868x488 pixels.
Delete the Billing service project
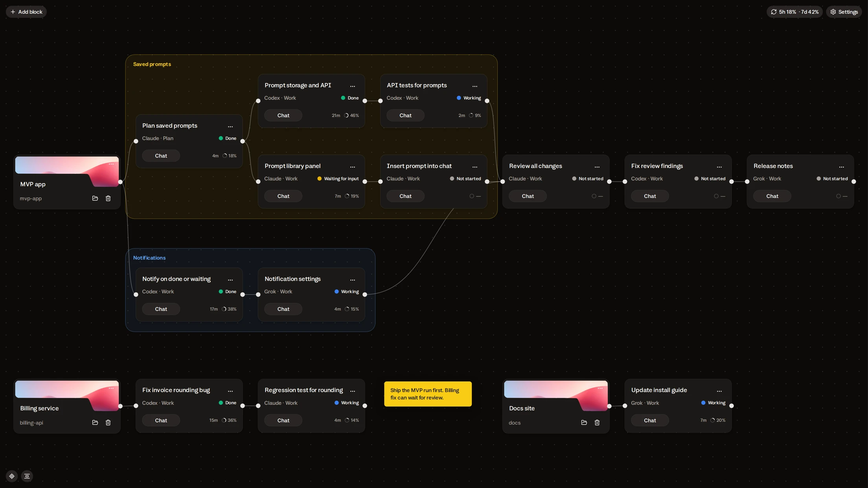pyautogui.click(x=108, y=422)
